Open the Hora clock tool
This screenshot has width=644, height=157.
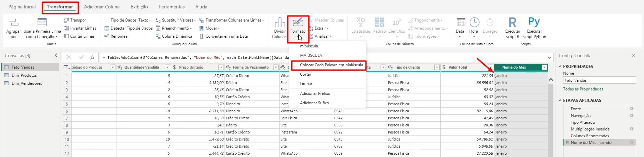(474, 28)
